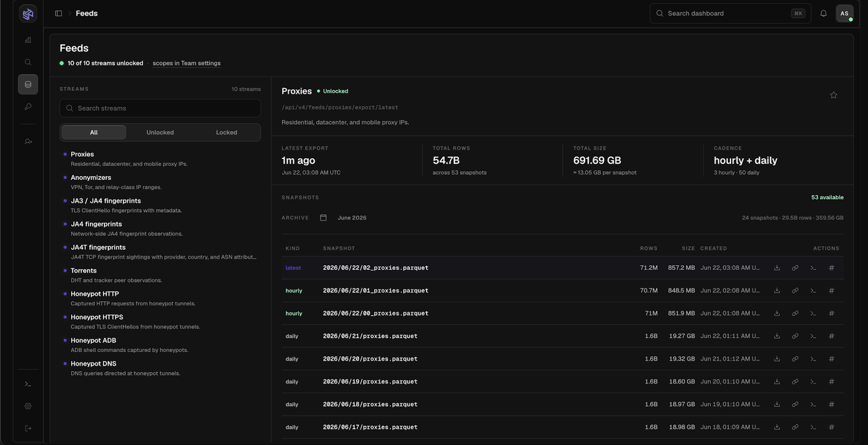The width and height of the screenshot is (868, 445).
Task: Star the Proxies feed as favorite
Action: tap(833, 95)
